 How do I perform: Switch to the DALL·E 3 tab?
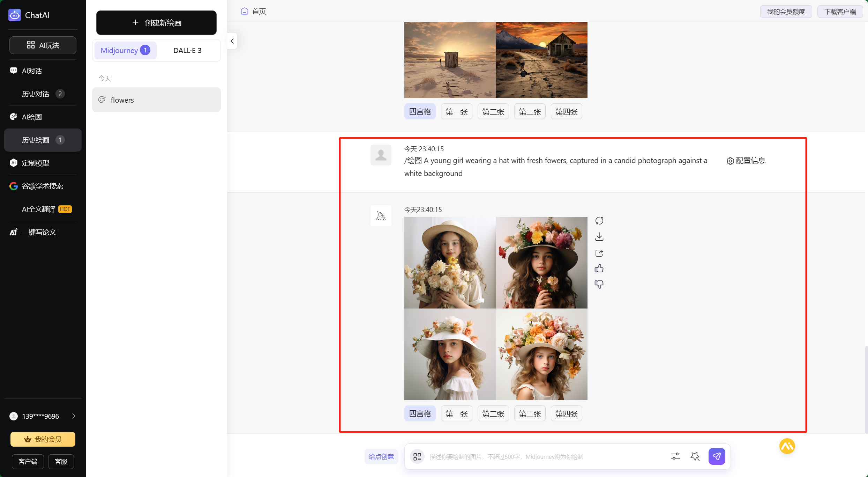pos(187,50)
